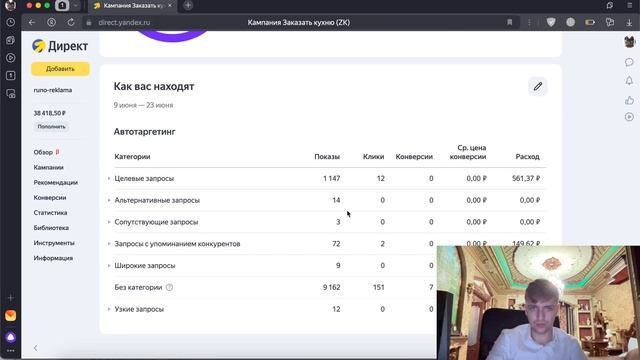The image size is (640, 360).
Task: Click the help question mark next to 'Без категории'
Action: (169, 287)
